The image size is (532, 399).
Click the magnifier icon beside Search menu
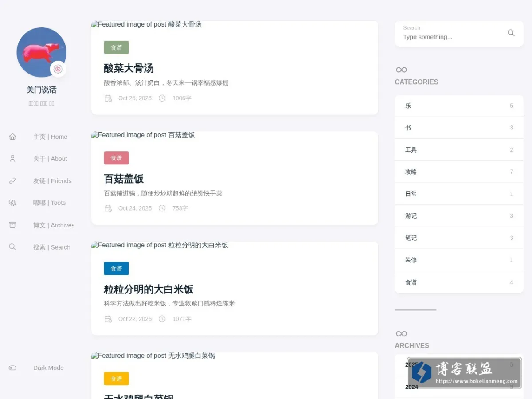coord(12,247)
